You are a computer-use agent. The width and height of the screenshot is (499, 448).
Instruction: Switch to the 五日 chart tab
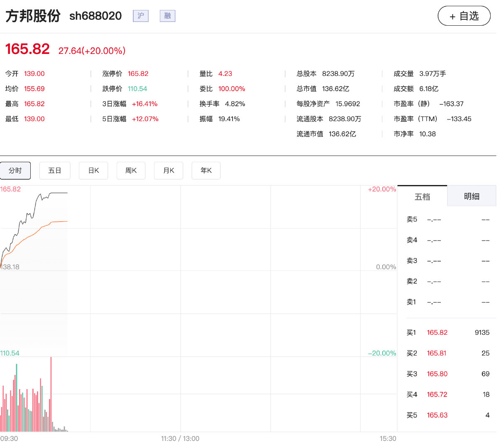pos(55,170)
